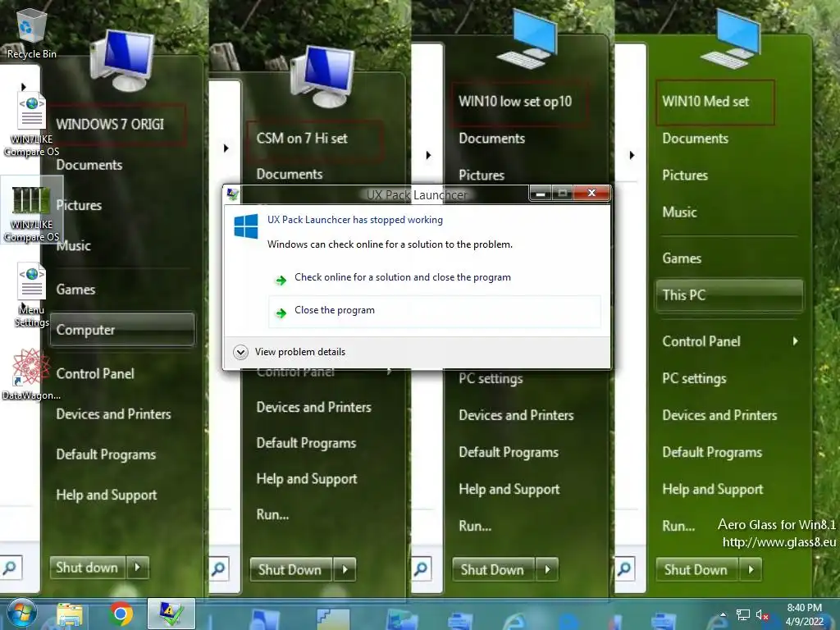The image size is (840, 630).
Task: Open the Windows Start orb
Action: 21,614
